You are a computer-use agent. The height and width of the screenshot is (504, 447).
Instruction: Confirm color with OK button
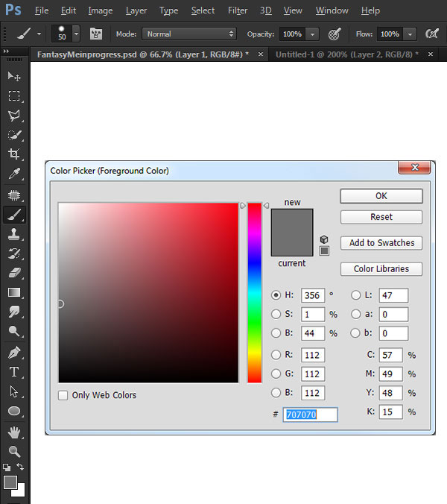(381, 196)
